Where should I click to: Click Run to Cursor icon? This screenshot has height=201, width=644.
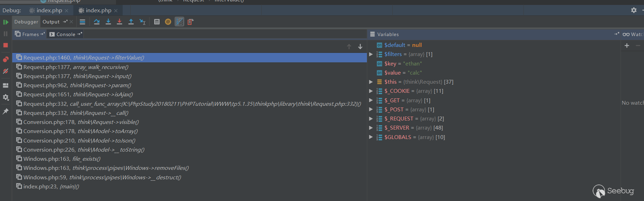pyautogui.click(x=143, y=22)
